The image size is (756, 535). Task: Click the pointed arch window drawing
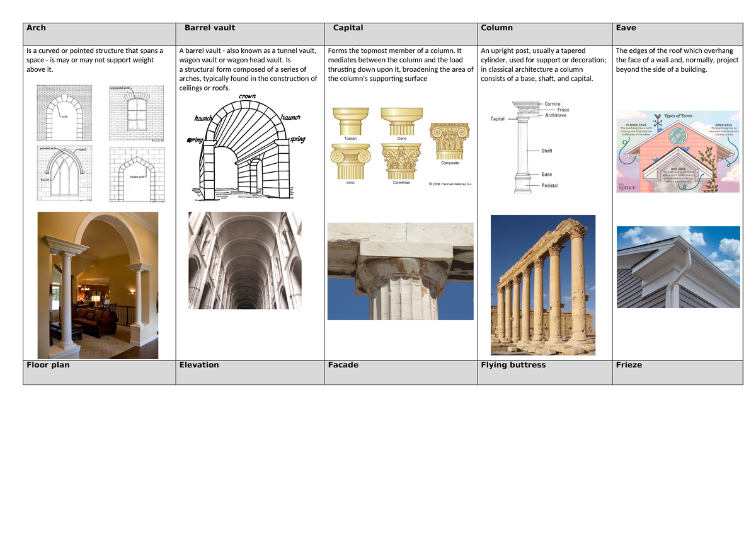click(65, 173)
